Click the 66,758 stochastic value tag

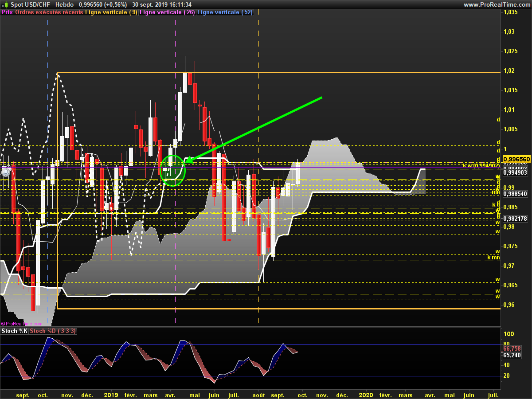click(x=512, y=349)
